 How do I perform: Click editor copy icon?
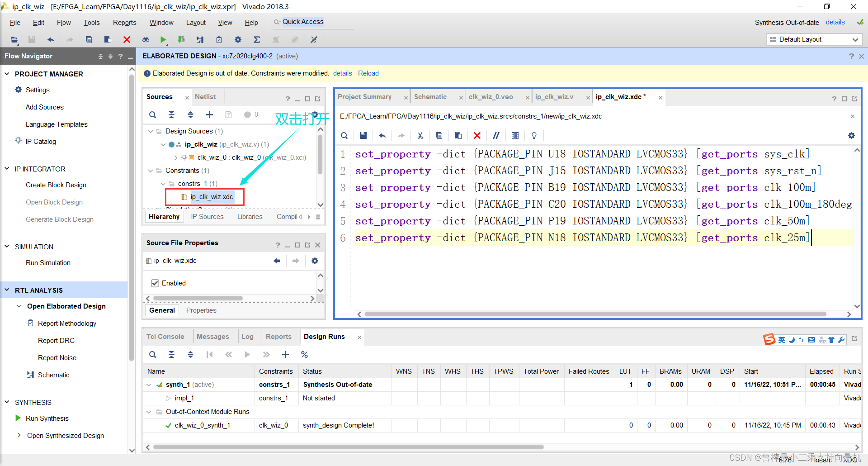439,136
